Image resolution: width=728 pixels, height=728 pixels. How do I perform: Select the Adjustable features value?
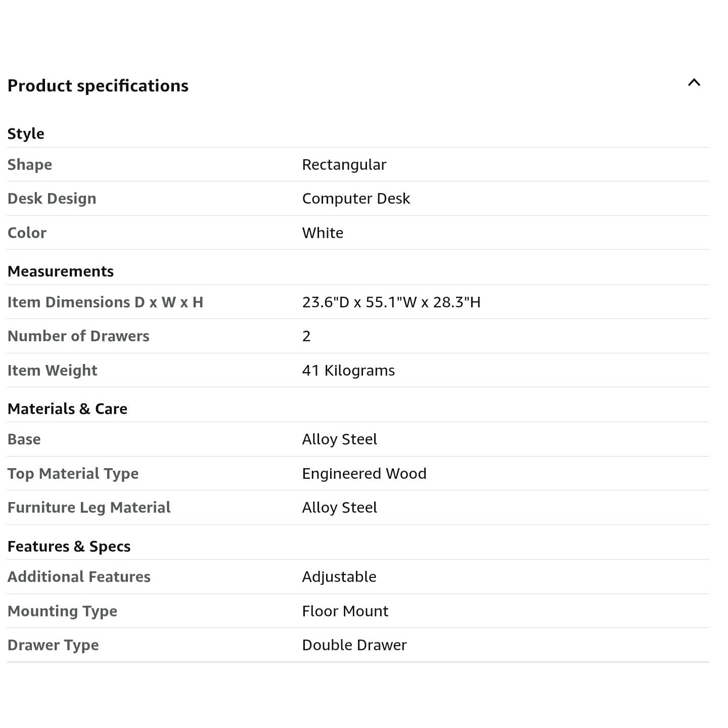click(339, 577)
